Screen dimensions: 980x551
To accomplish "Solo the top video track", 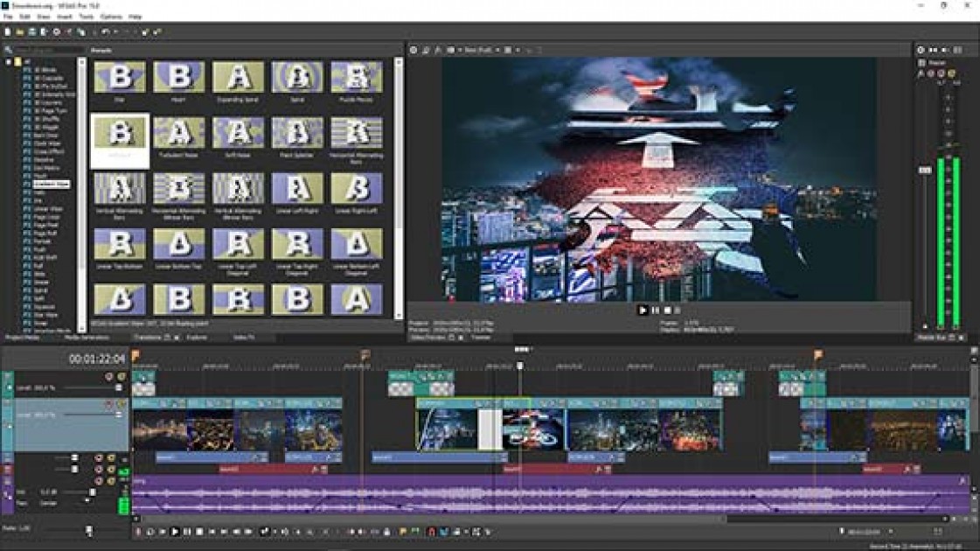I will 122,376.
